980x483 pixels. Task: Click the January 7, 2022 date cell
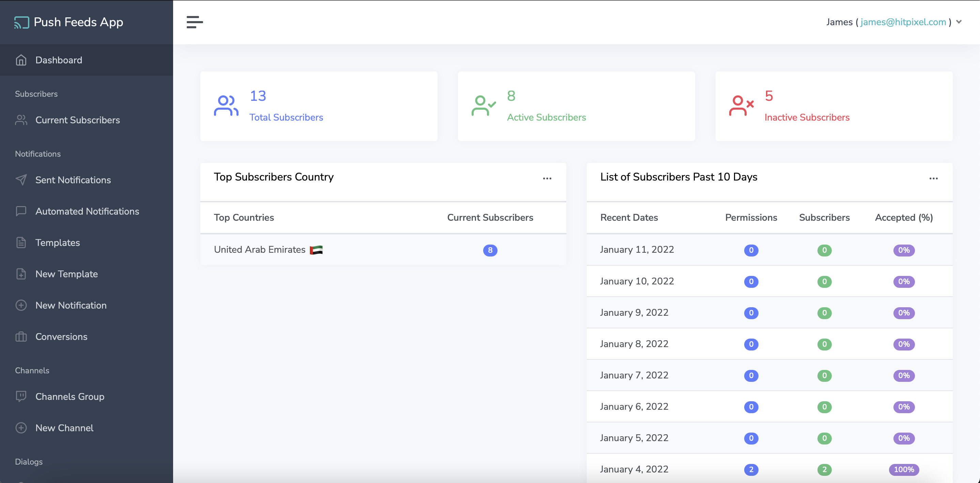634,375
